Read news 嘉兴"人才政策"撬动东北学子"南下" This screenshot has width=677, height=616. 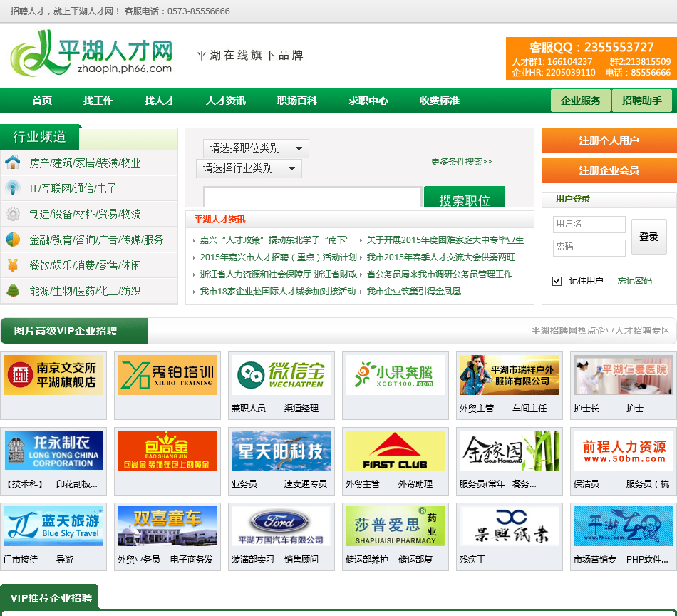(274, 240)
